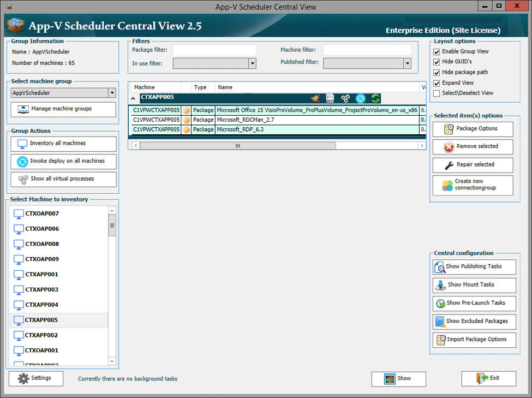This screenshot has width=532, height=398.
Task: Select the monitor icon for CTXAPP003
Action: 19,290
